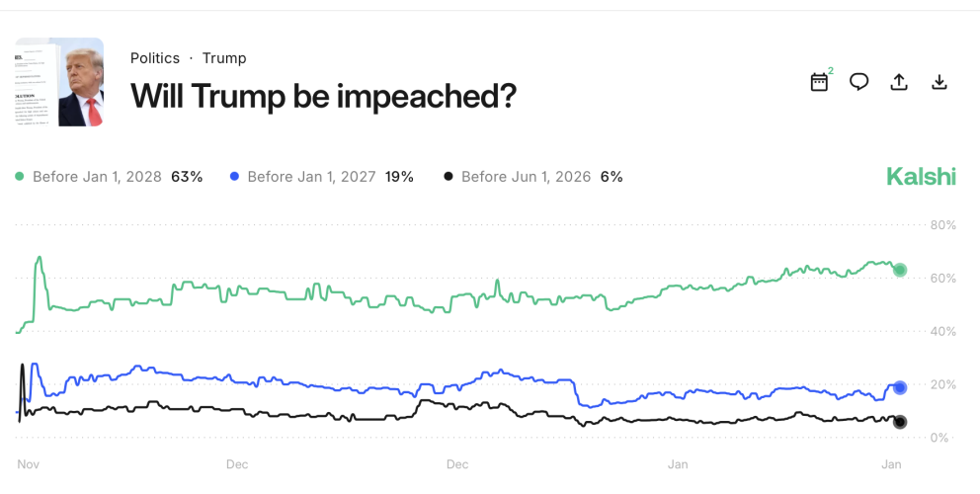Click the Trump market thumbnail image
980x494 pixels.
[59, 82]
